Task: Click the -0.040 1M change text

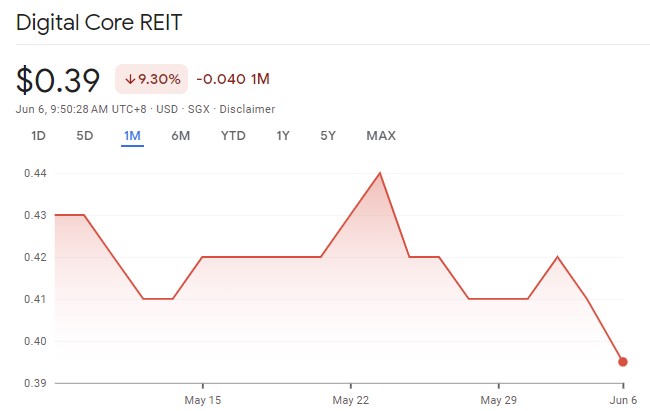Action: click(233, 79)
